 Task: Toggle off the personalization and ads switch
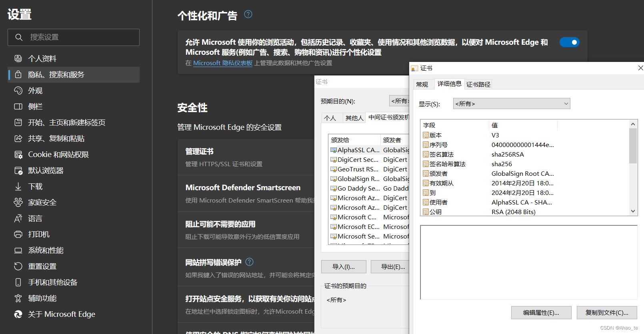570,42
